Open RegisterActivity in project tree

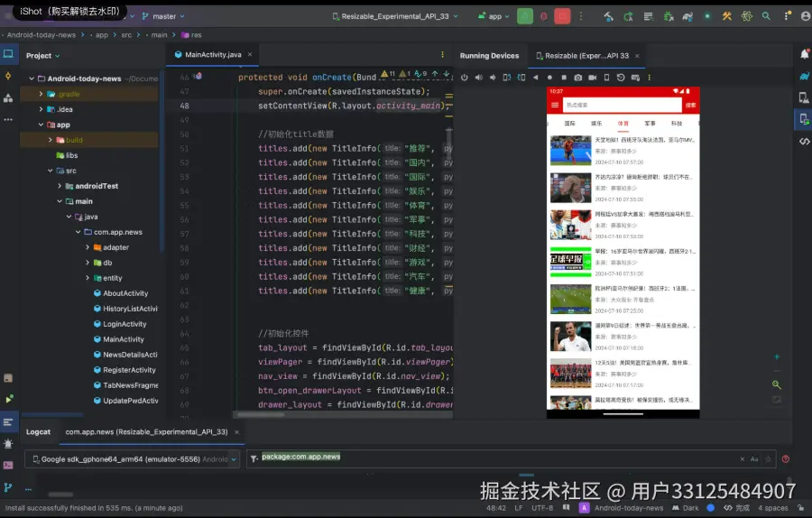pyautogui.click(x=125, y=370)
